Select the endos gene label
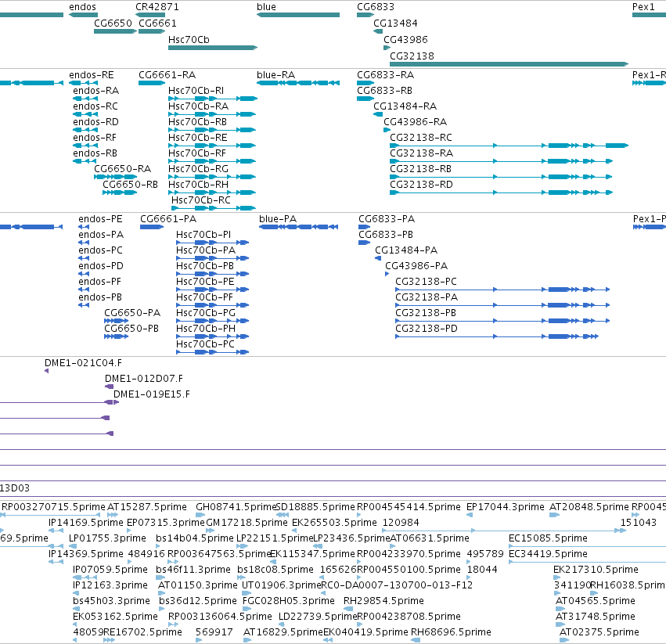The width and height of the screenshot is (666, 644). pyautogui.click(x=82, y=7)
